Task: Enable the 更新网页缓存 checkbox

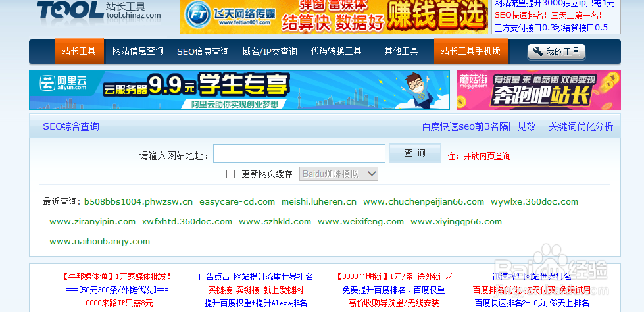Action: (x=231, y=174)
